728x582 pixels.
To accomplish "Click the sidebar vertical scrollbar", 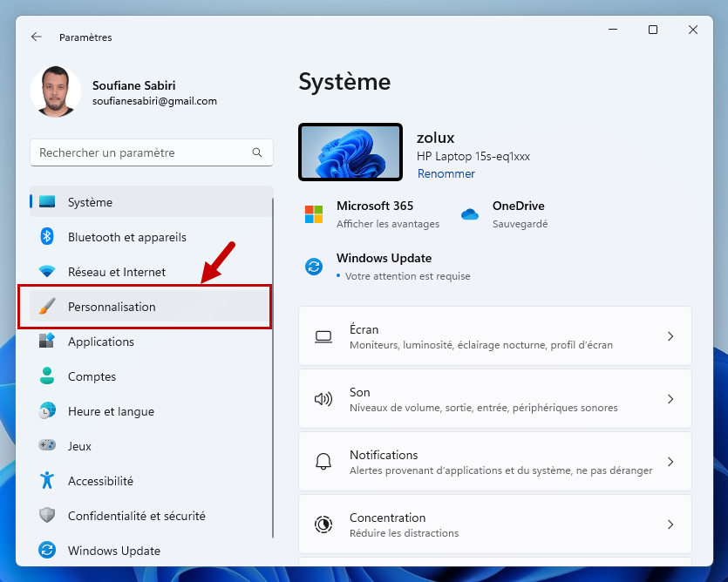I will pyautogui.click(x=273, y=368).
